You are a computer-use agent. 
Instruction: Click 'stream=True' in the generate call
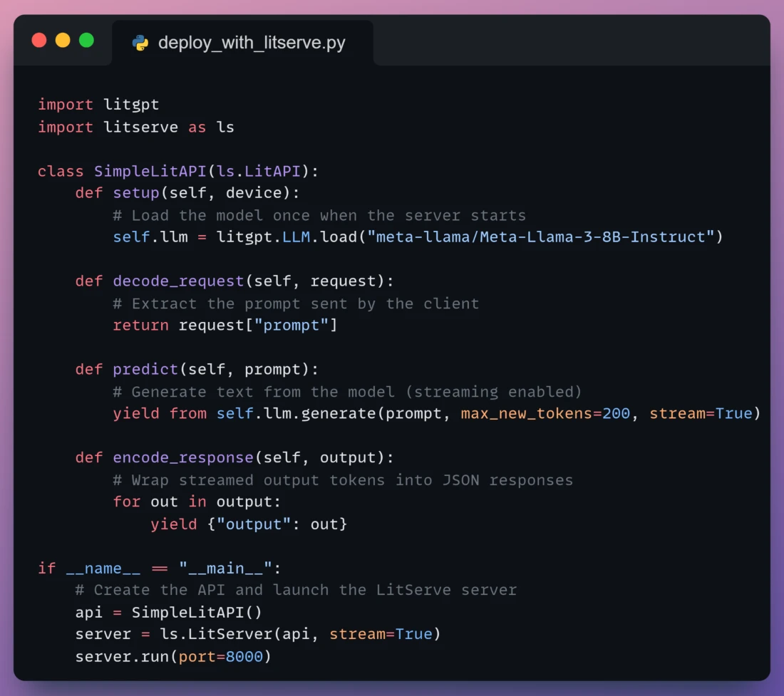click(701, 414)
